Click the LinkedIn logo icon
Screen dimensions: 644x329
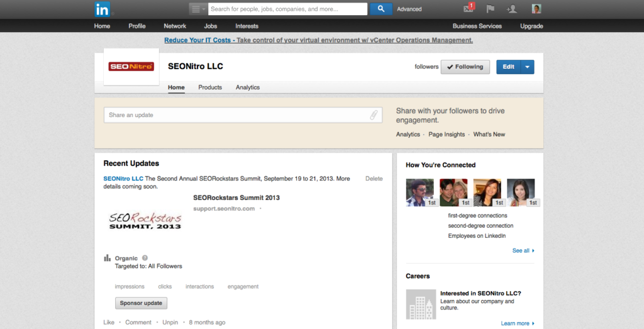103,9
